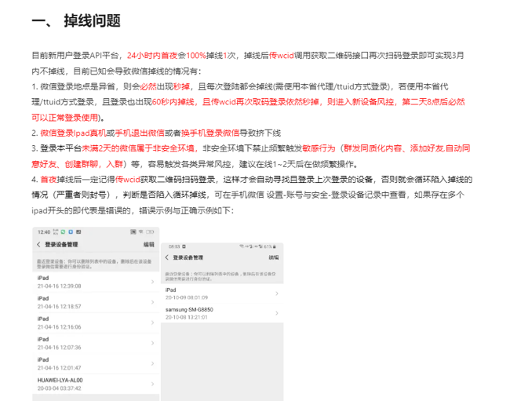
Task: Click 登录设备管理 title in left phone
Action: (x=62, y=245)
